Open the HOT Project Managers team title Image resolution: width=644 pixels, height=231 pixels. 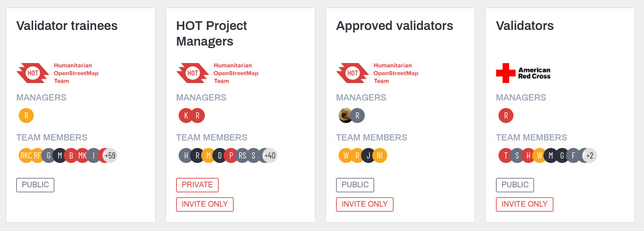click(212, 34)
